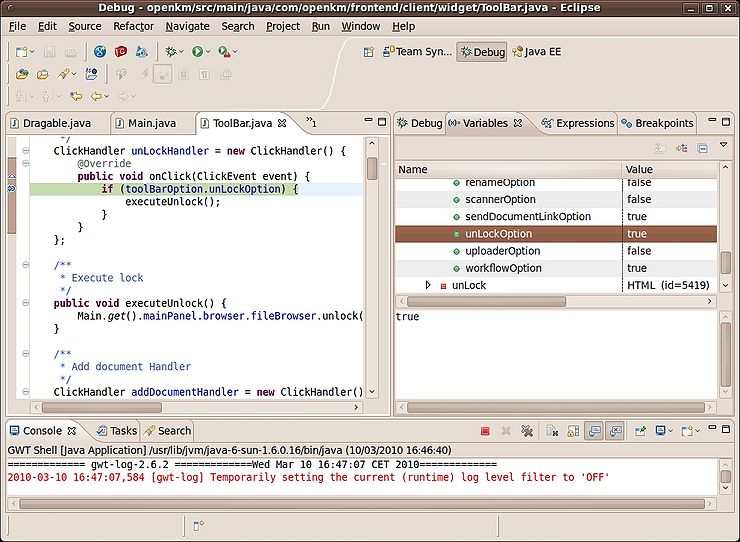Expand the unLock variable tree node

[x=428, y=285]
